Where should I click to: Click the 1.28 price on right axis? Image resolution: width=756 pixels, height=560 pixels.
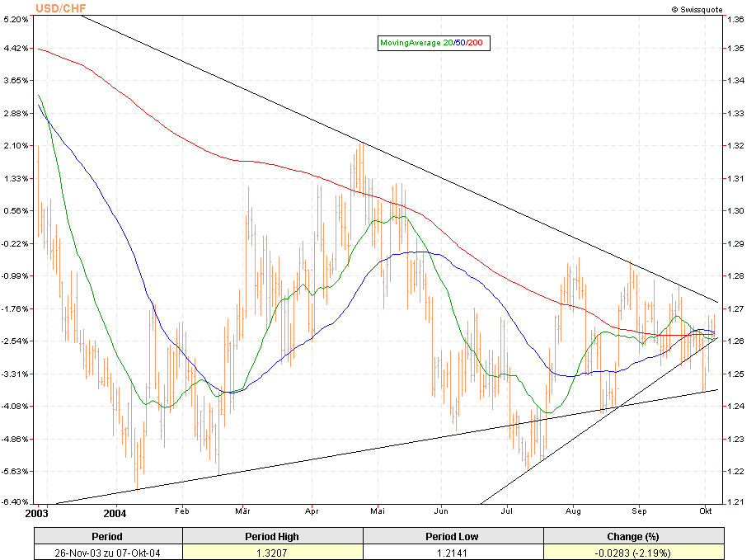click(735, 276)
